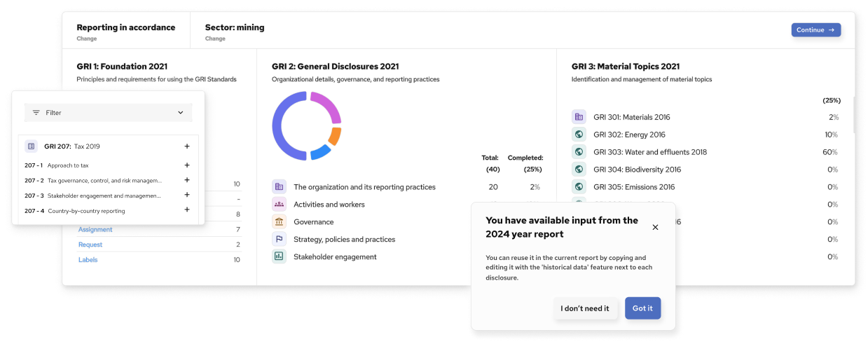Click GRI 3: Material Topics 2021 heading
Screen dimensions: 868x342
(626, 67)
